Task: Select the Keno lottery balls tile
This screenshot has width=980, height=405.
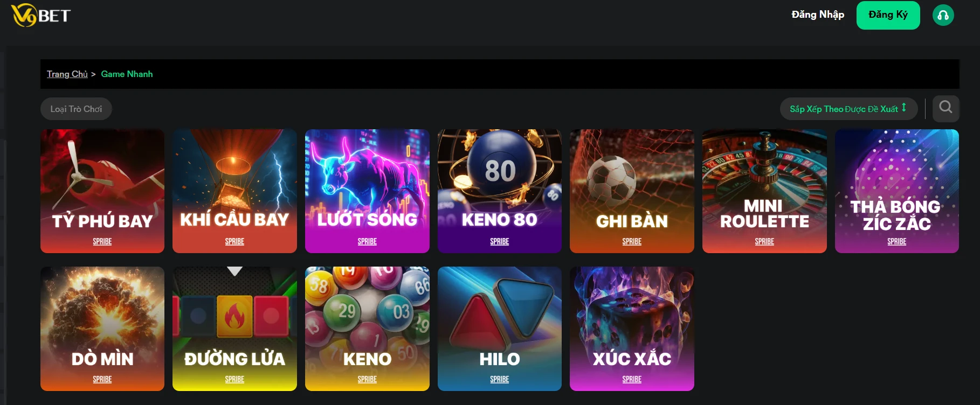Action: click(367, 329)
